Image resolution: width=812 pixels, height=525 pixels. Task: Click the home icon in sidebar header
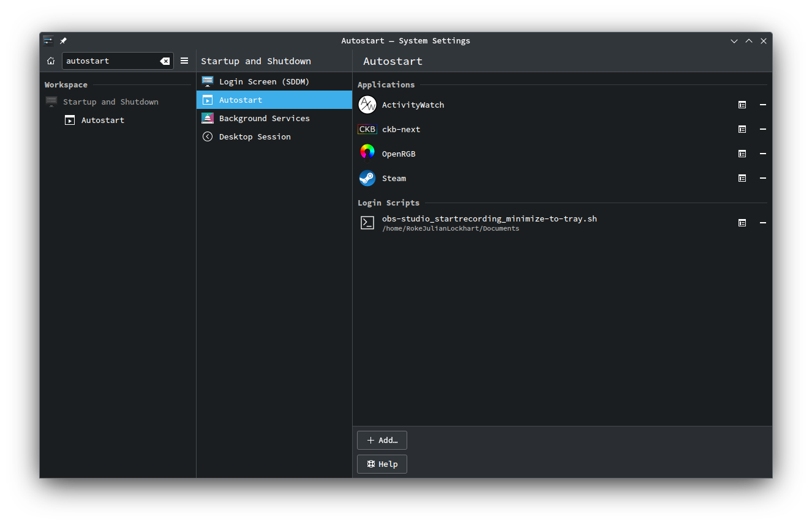pyautogui.click(x=51, y=61)
